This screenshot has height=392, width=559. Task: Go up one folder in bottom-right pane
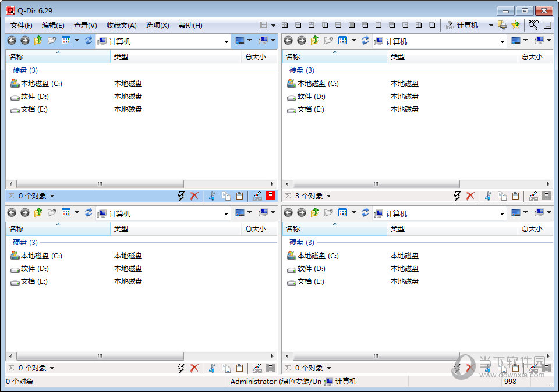pyautogui.click(x=315, y=212)
